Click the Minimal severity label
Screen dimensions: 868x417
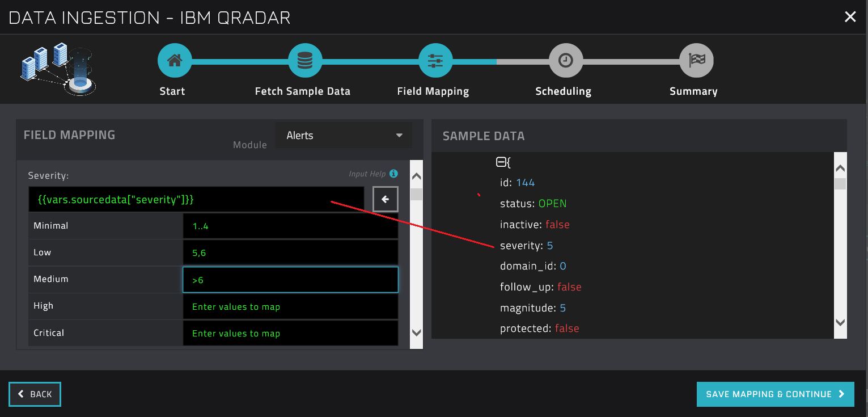(x=51, y=226)
